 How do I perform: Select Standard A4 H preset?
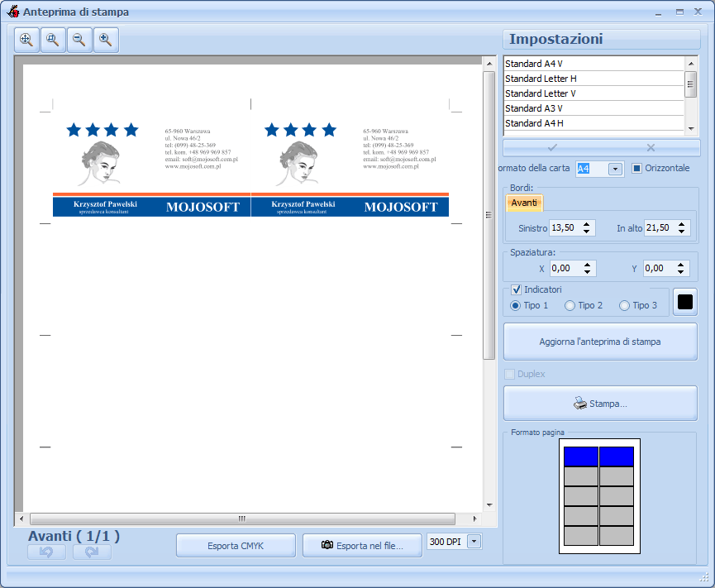coord(593,123)
